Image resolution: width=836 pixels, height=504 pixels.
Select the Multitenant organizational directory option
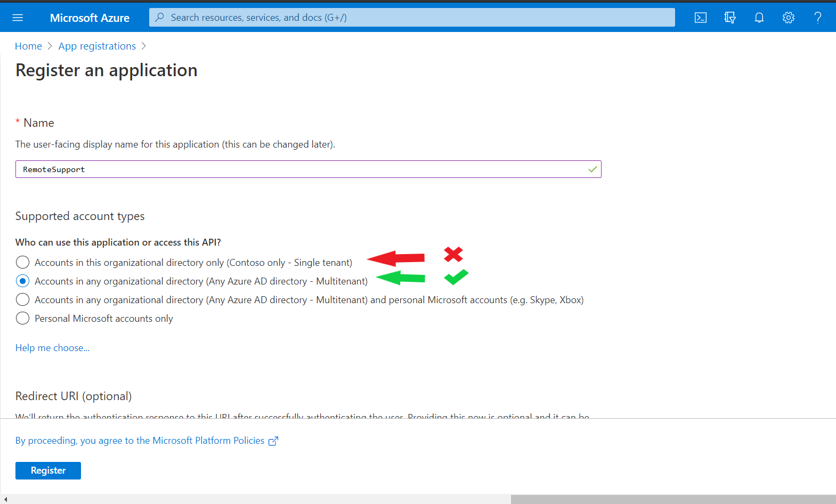[22, 281]
